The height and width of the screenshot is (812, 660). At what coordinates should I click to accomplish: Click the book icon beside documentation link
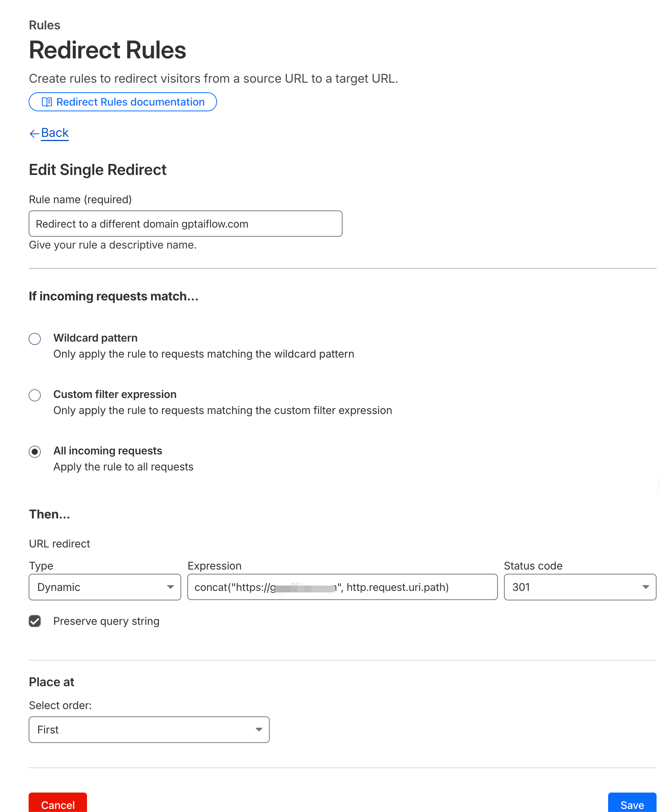coord(47,102)
